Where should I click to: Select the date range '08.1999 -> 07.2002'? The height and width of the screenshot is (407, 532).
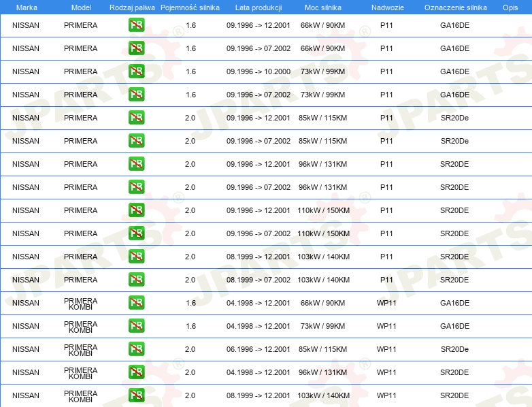(259, 280)
